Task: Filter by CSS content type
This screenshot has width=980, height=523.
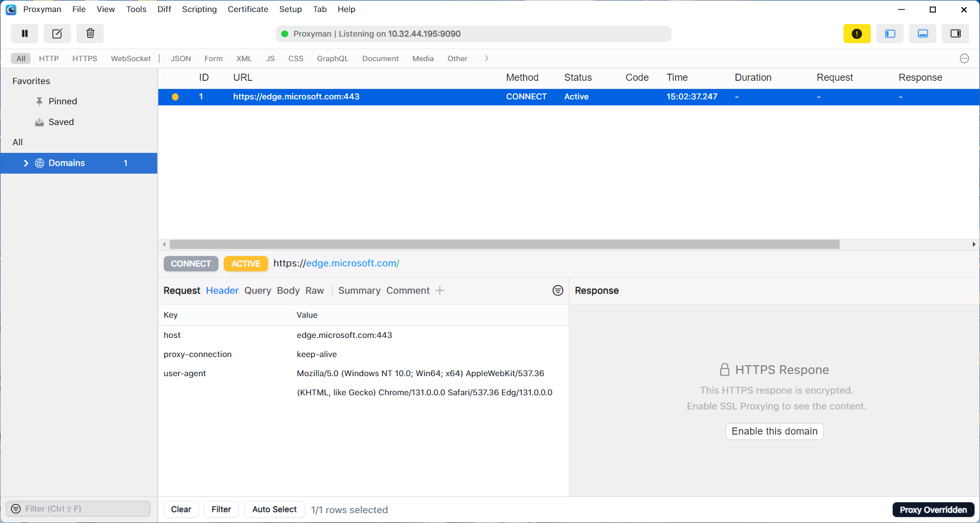Action: click(296, 58)
